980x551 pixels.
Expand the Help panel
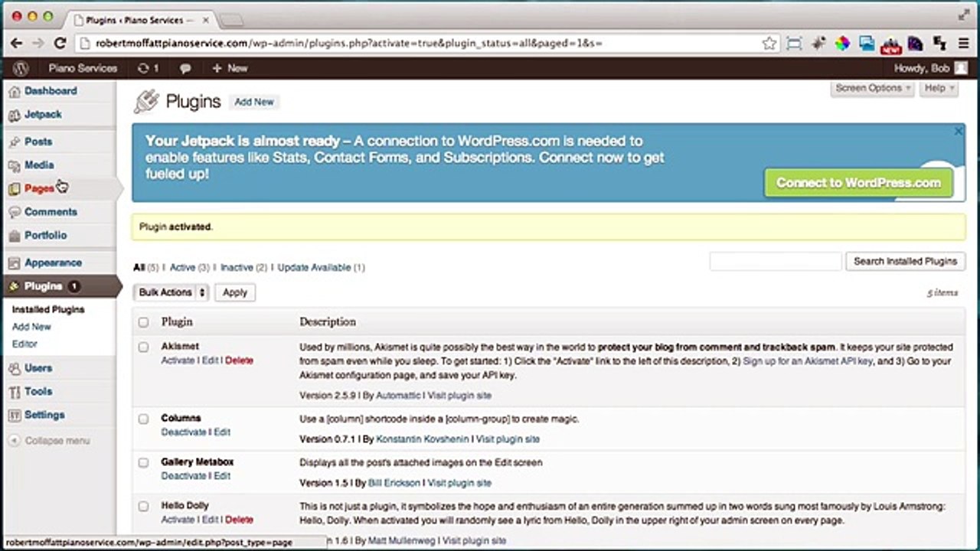click(x=939, y=88)
